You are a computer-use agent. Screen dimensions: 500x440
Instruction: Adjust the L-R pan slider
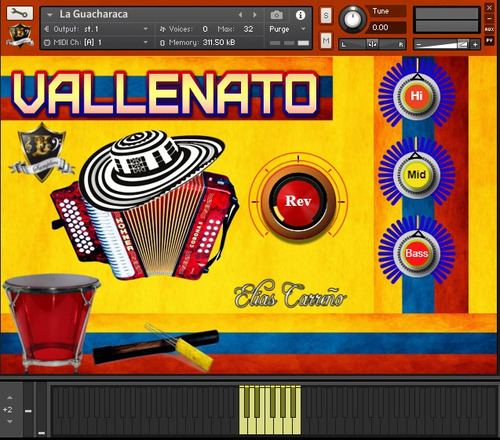372,44
